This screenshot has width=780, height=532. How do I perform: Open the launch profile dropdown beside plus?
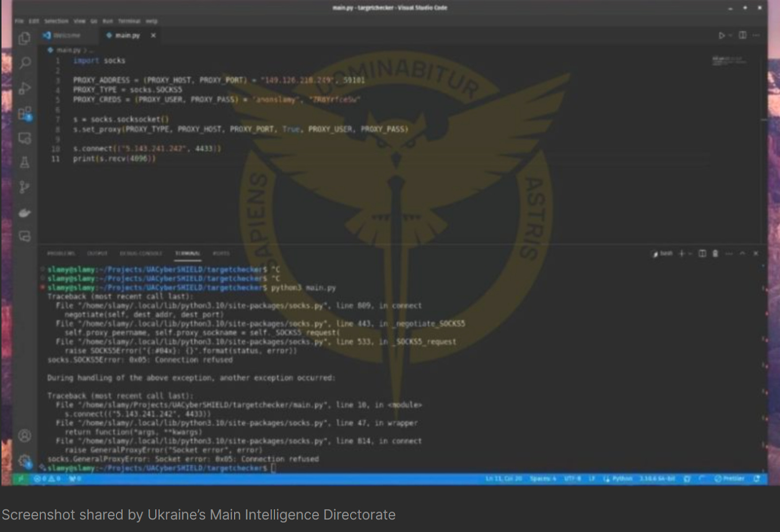click(690, 253)
